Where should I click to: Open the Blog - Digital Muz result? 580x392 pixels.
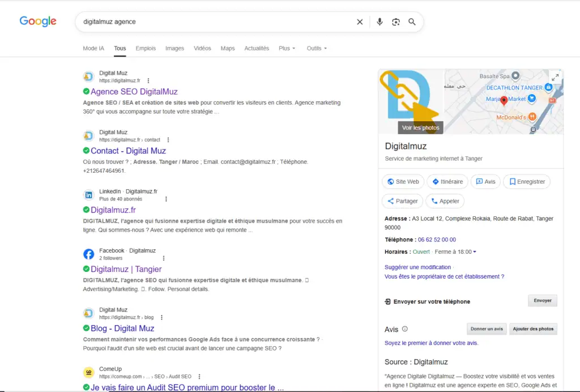point(122,328)
